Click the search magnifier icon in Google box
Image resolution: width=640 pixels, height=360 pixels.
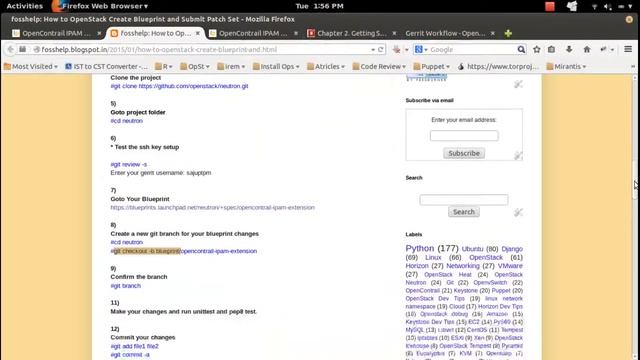point(521,49)
